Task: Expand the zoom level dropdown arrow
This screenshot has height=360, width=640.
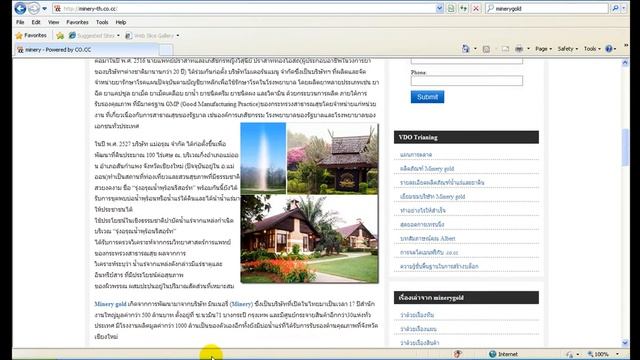Action: 617,354
